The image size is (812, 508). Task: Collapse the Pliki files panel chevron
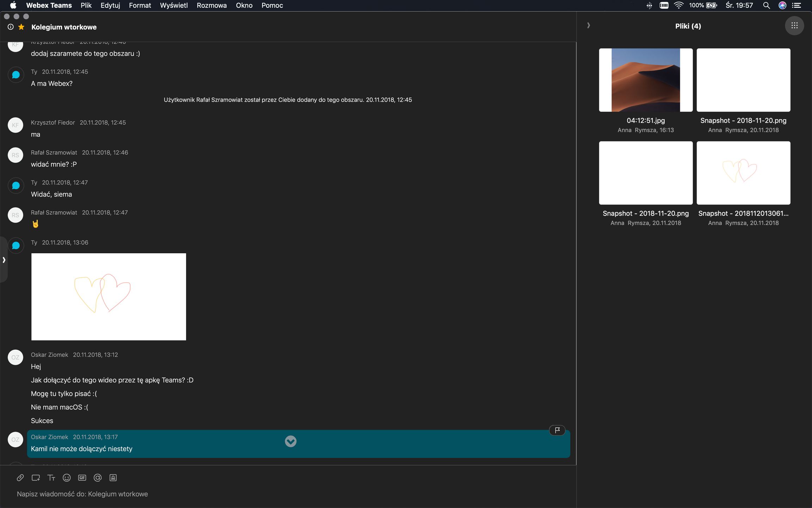coord(589,25)
